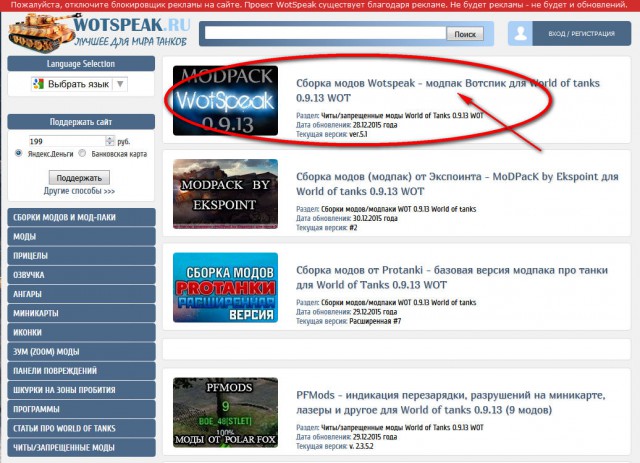Click the Protanki сборка модов thumbnail
The image size is (640, 463).
pos(225,287)
